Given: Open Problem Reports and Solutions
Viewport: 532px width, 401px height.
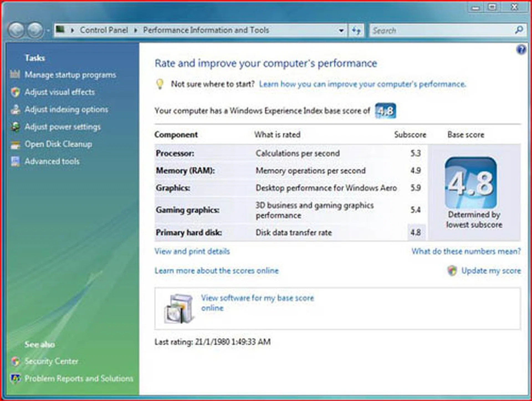Looking at the screenshot, I should [x=78, y=378].
